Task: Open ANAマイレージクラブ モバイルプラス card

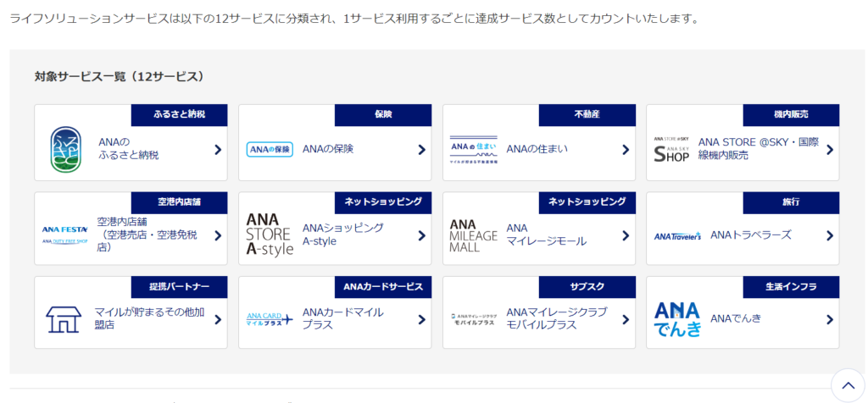Action: point(556,318)
